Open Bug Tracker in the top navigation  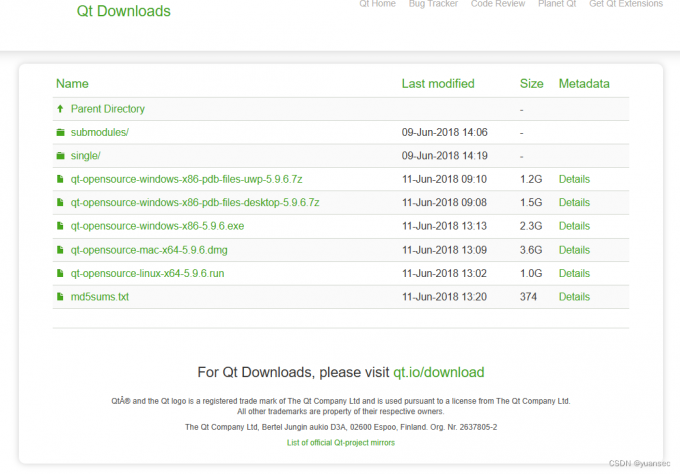coord(433,4)
